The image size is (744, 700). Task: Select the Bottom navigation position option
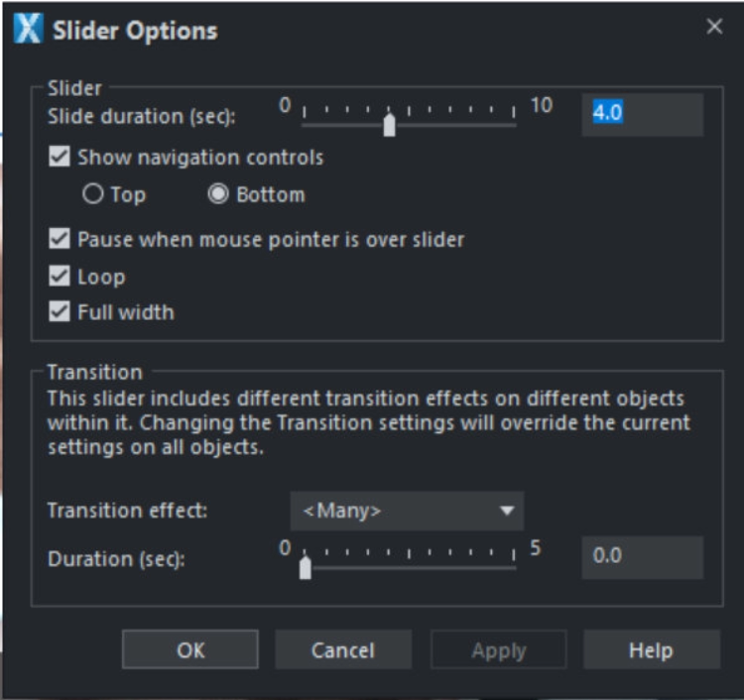tap(218, 194)
